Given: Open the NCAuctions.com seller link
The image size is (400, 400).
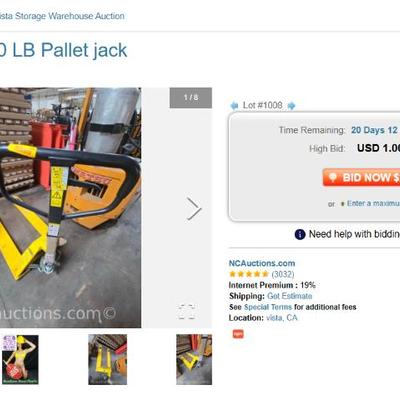Looking at the screenshot, I should 262,263.
